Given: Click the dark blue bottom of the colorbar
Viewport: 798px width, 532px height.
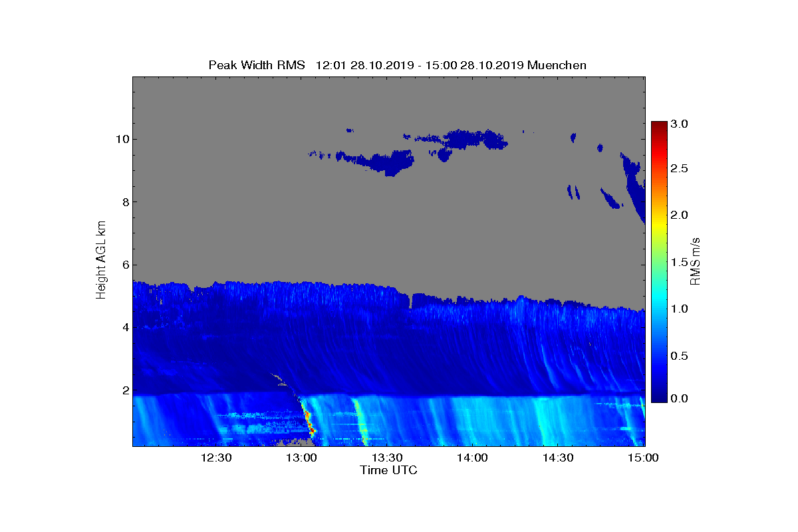Looking at the screenshot, I should [x=658, y=396].
